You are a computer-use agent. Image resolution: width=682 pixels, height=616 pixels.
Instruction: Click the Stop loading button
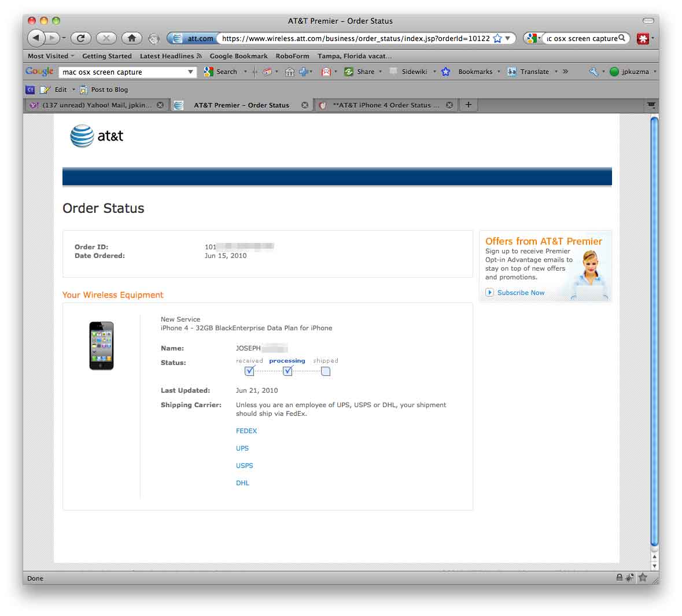coord(106,38)
